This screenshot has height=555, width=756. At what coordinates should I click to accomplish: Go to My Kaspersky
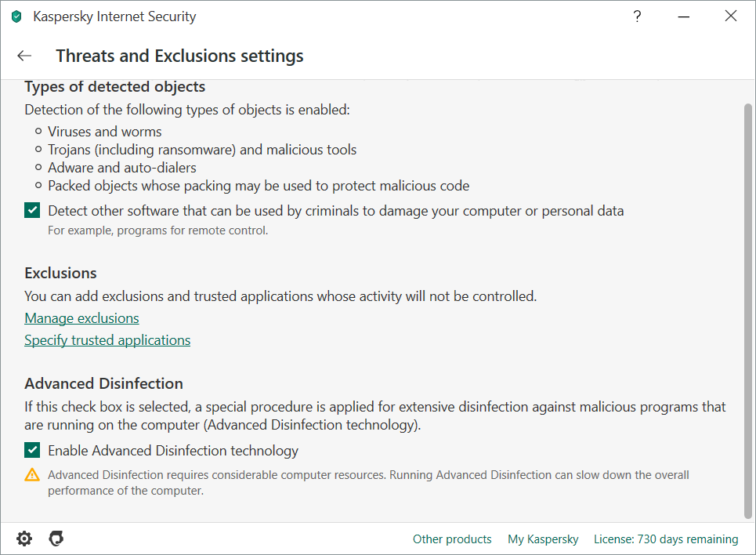point(543,539)
